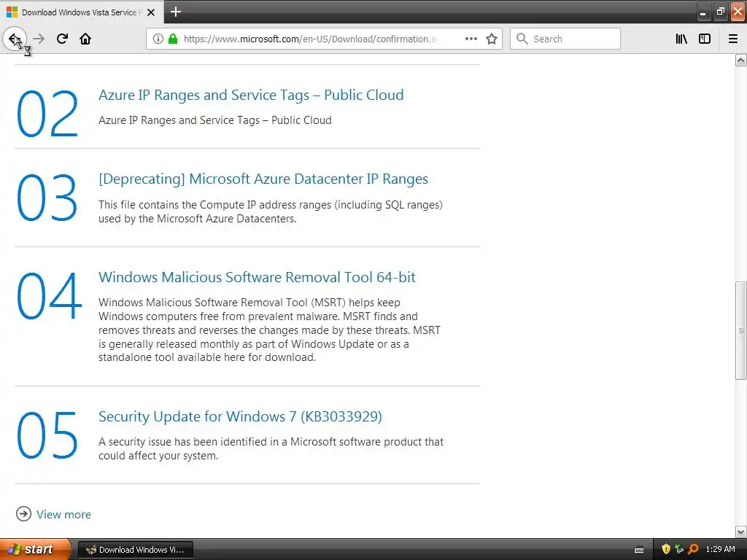Click the search magnifier icon
This screenshot has height=560, width=747.
click(x=522, y=39)
